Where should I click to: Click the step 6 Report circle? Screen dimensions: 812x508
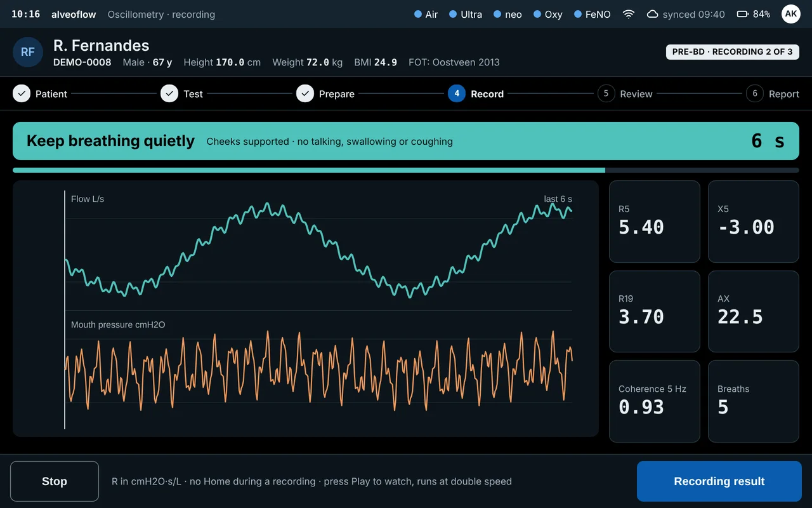[x=755, y=94]
